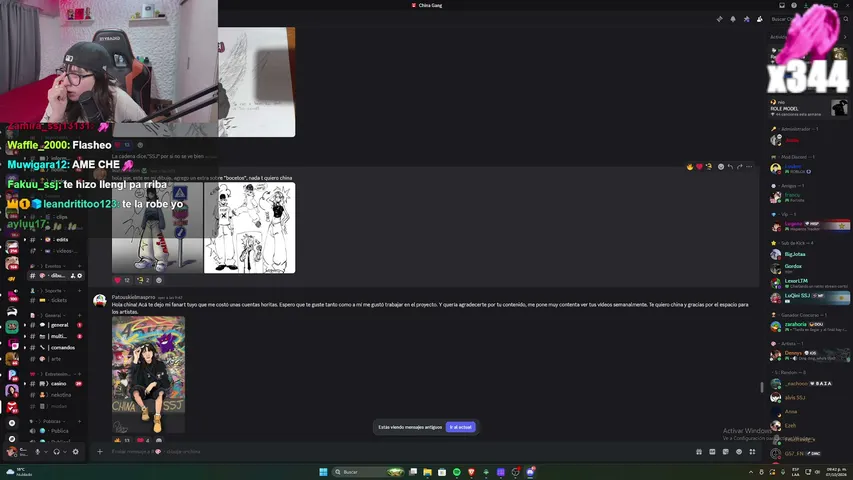Toggle microphone mute in user panel
The width and height of the screenshot is (853, 480).
pos(38,452)
